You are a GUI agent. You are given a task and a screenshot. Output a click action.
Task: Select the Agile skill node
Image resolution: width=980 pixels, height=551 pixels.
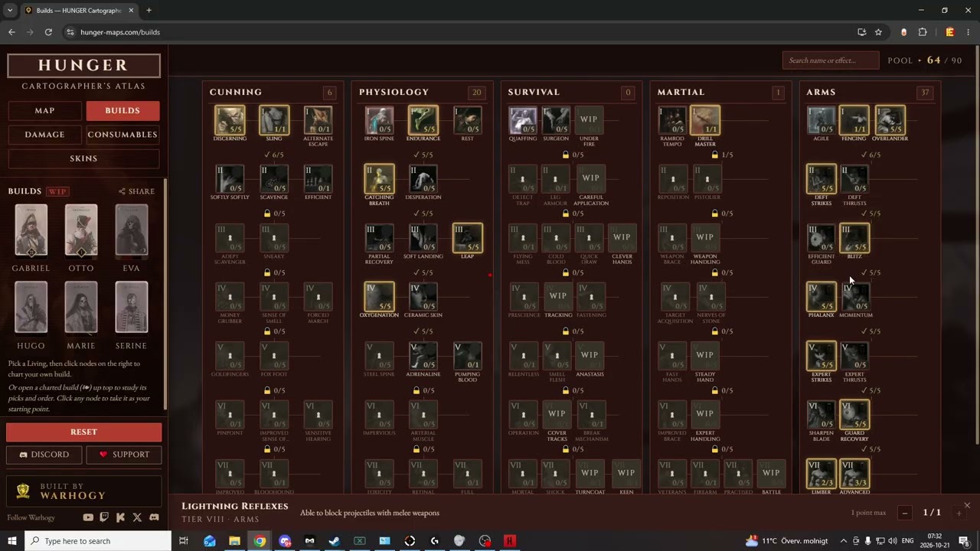pos(822,120)
